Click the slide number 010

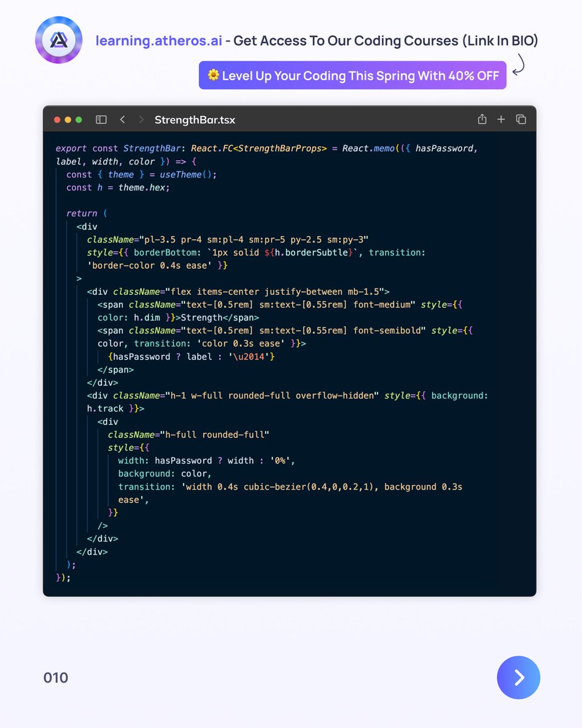point(56,678)
